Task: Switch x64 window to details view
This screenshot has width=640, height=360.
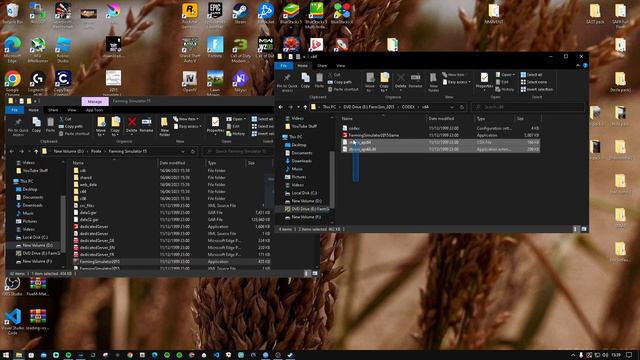Action: 576,229
